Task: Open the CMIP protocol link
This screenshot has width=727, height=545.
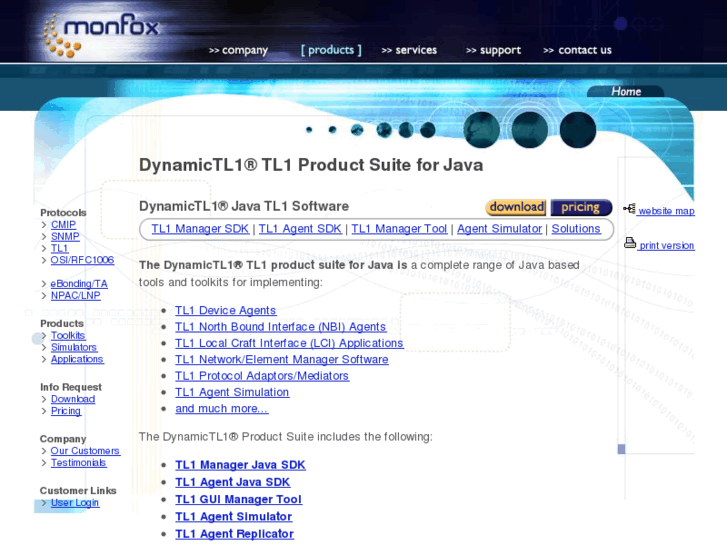Action: click(63, 224)
